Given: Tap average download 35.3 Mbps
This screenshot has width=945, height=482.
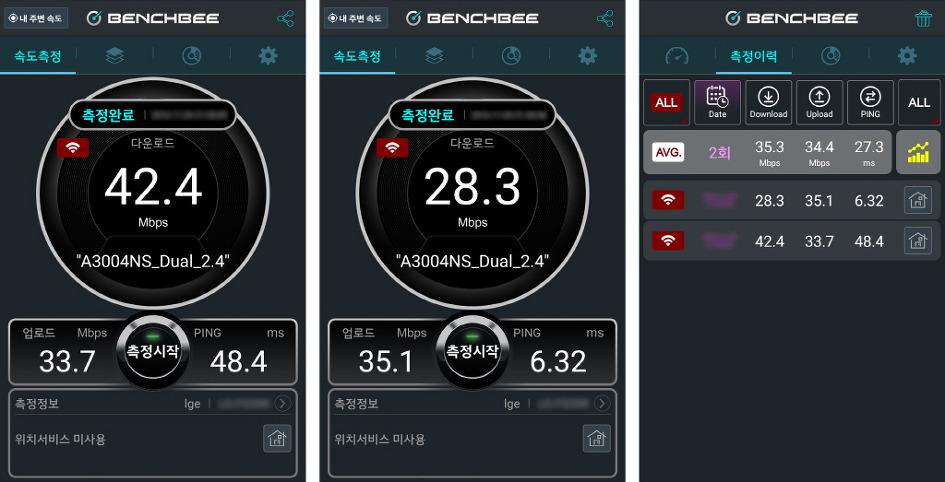Looking at the screenshot, I should tap(770, 152).
